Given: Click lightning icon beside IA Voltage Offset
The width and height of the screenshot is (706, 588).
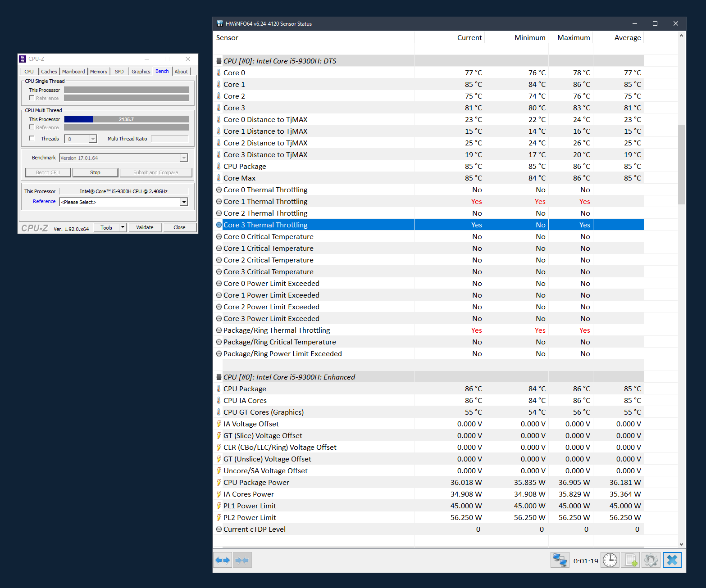Looking at the screenshot, I should click(x=219, y=424).
